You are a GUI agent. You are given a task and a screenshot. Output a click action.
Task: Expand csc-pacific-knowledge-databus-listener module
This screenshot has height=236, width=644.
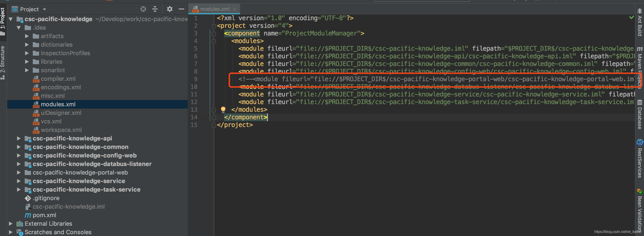coord(19,164)
